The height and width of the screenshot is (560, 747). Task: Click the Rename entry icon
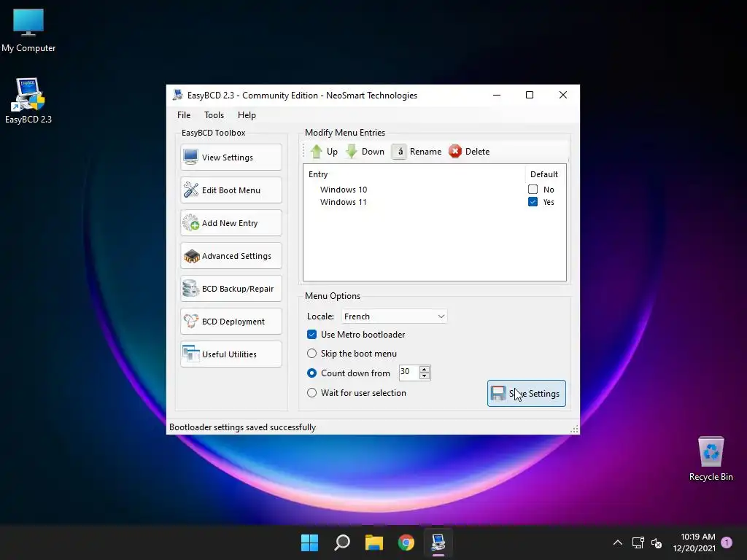tap(399, 152)
